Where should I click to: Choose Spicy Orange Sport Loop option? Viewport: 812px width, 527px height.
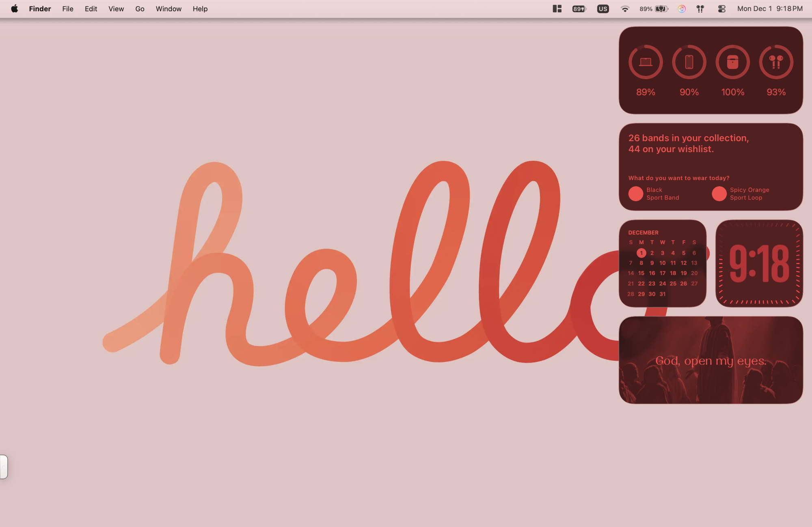[x=749, y=194]
